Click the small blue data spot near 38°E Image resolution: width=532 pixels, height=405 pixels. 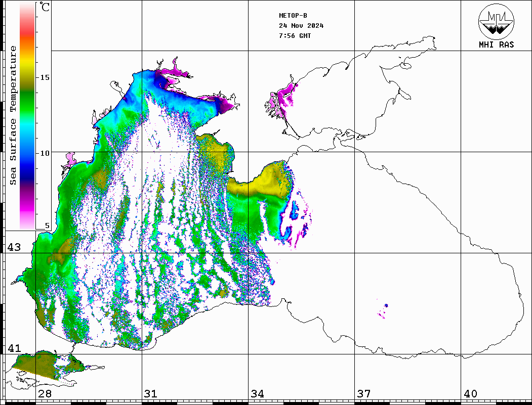coord(386,306)
